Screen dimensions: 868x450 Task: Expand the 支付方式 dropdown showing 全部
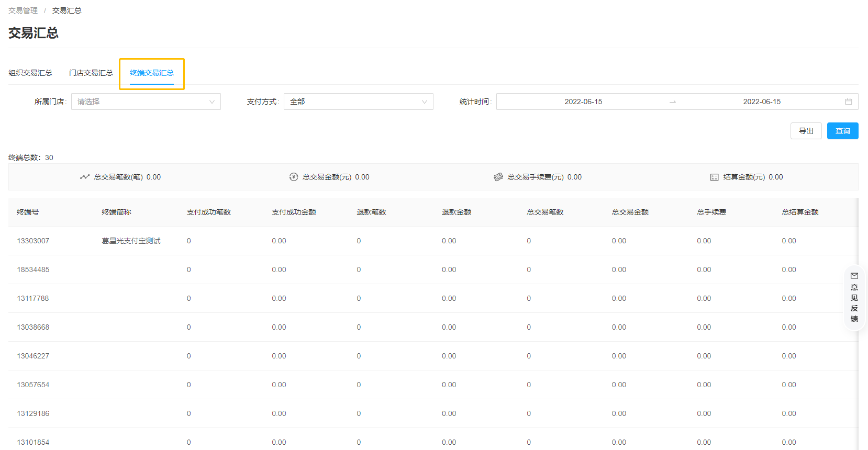pyautogui.click(x=359, y=102)
